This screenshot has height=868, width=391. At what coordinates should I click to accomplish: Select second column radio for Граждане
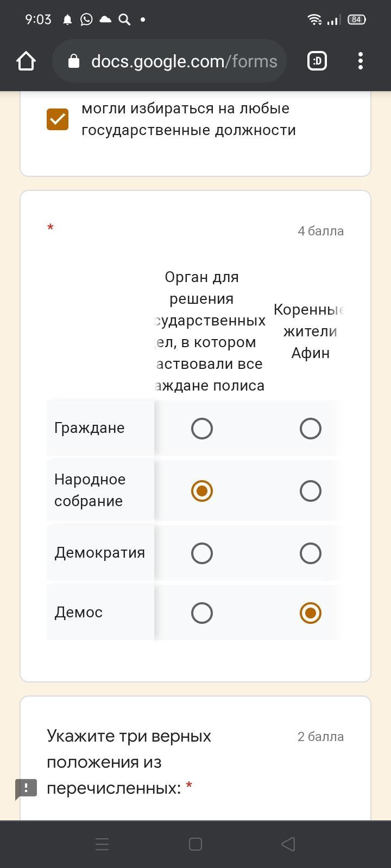click(311, 429)
